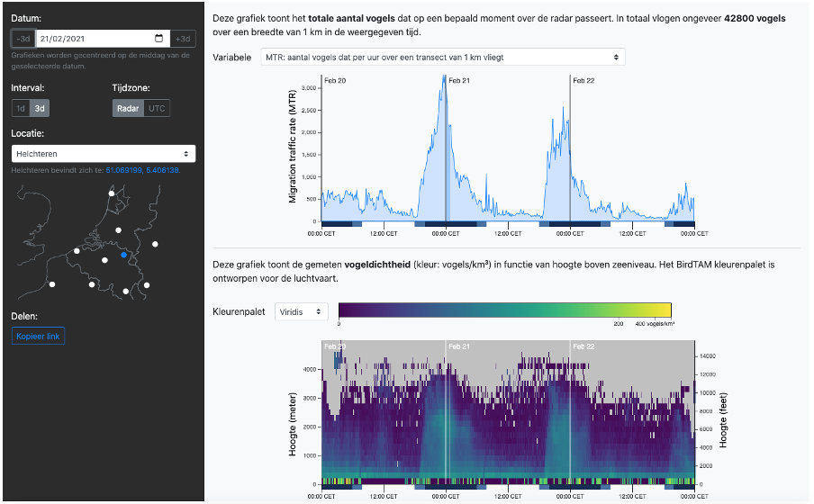This screenshot has height=504, width=814.
Task: Expand the Kleurenpalet Viridis dropdown
Action: [x=302, y=311]
